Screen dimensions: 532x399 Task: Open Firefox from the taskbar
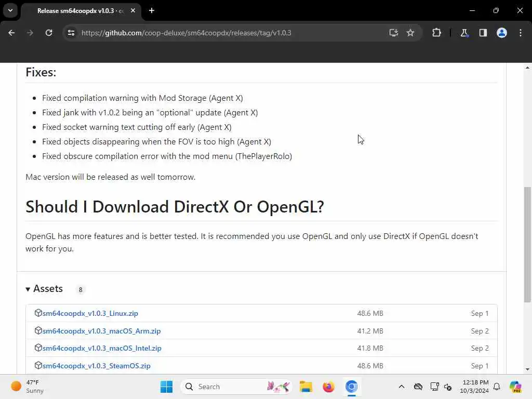[x=328, y=387]
